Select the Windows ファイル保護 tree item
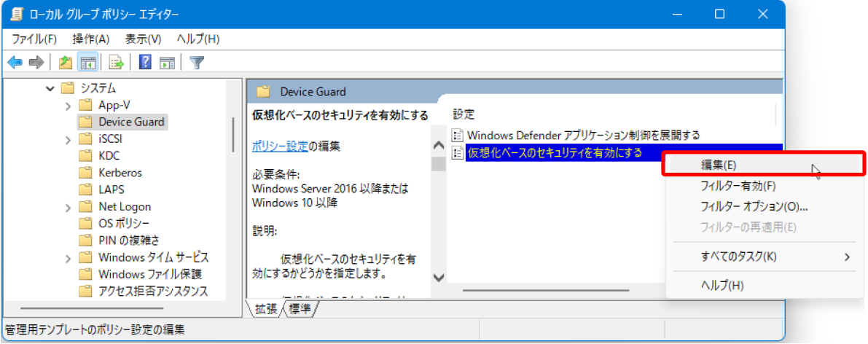 150,274
